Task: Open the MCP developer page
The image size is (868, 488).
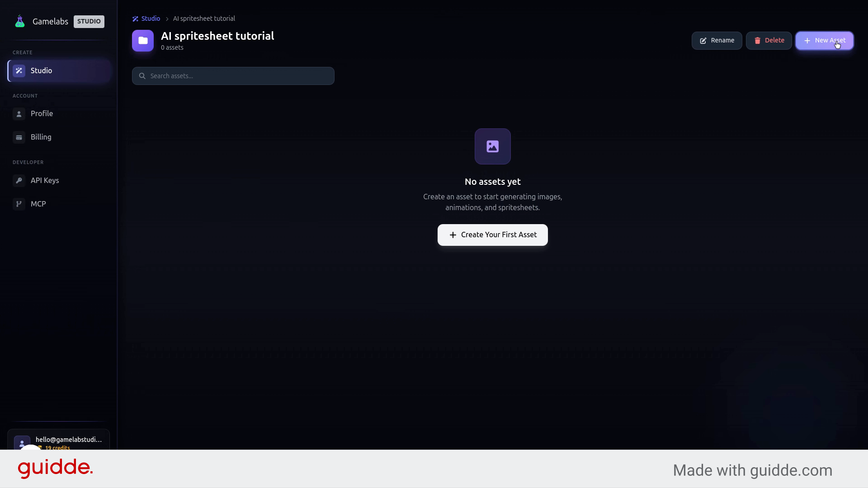Action: [x=59, y=204]
